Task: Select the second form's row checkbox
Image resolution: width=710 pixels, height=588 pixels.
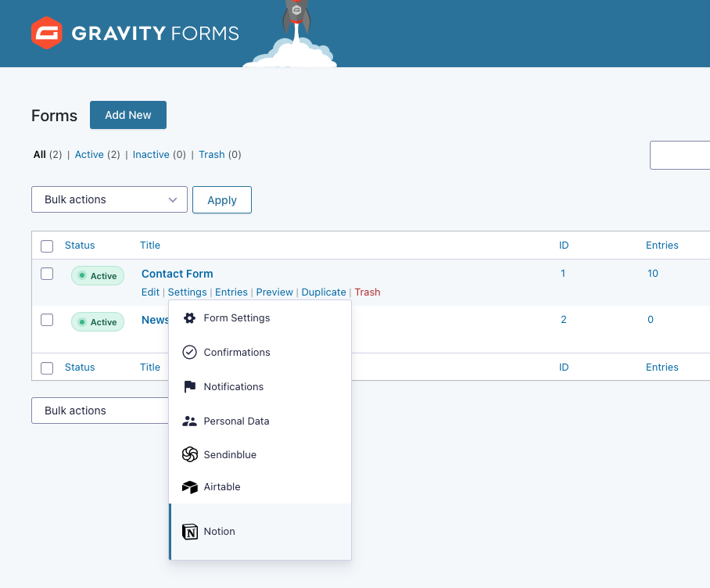Action: tap(47, 320)
